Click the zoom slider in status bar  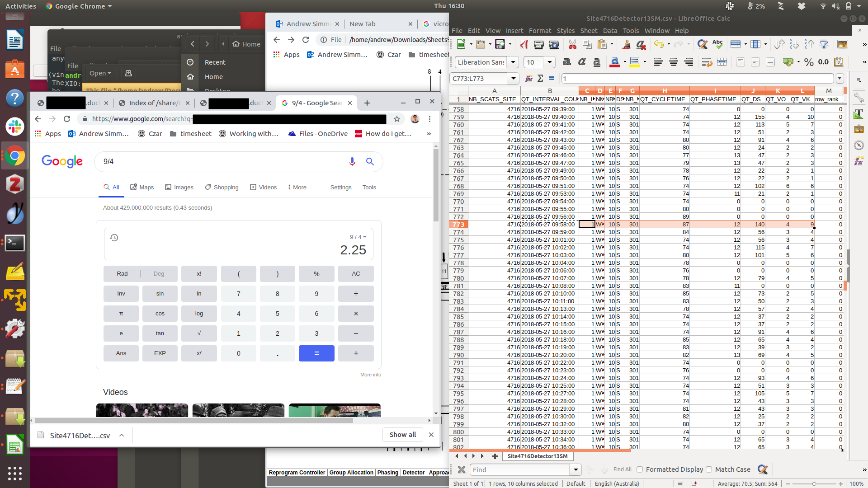(814, 483)
